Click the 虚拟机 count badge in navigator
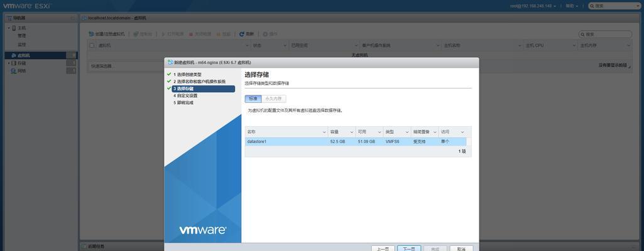The image size is (644, 251). pos(72,55)
